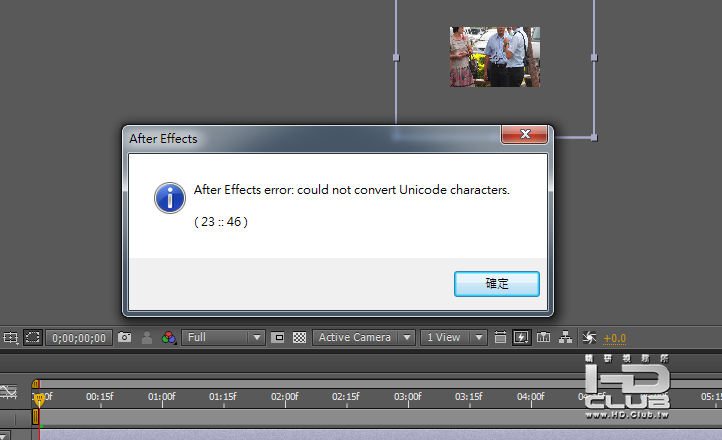Click the Show Snapshot person icon

[x=146, y=338]
